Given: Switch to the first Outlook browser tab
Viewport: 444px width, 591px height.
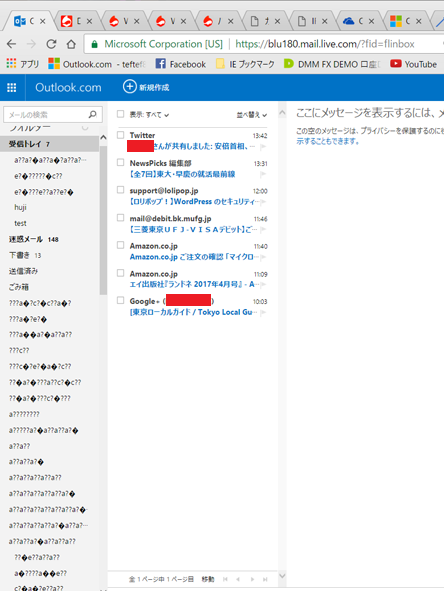Looking at the screenshot, I should (28, 21).
